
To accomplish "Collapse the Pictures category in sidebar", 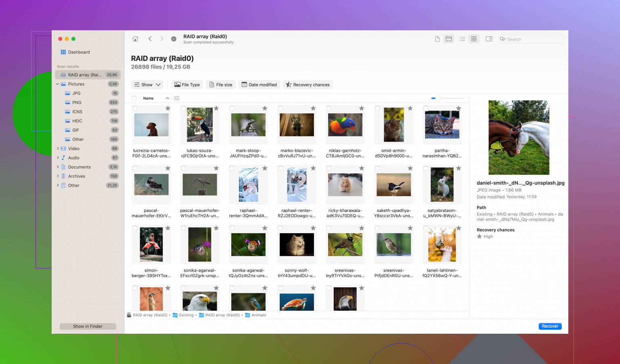I will 58,84.
